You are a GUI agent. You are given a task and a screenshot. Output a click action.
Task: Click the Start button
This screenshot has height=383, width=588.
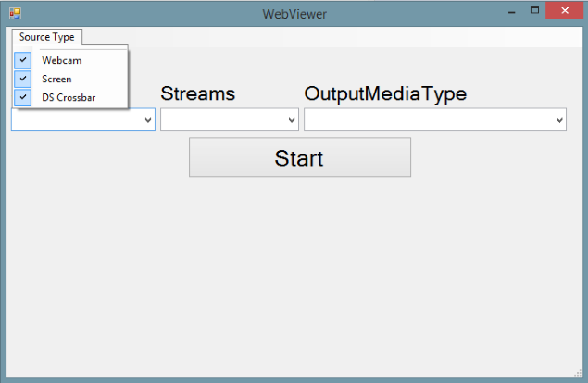click(300, 157)
